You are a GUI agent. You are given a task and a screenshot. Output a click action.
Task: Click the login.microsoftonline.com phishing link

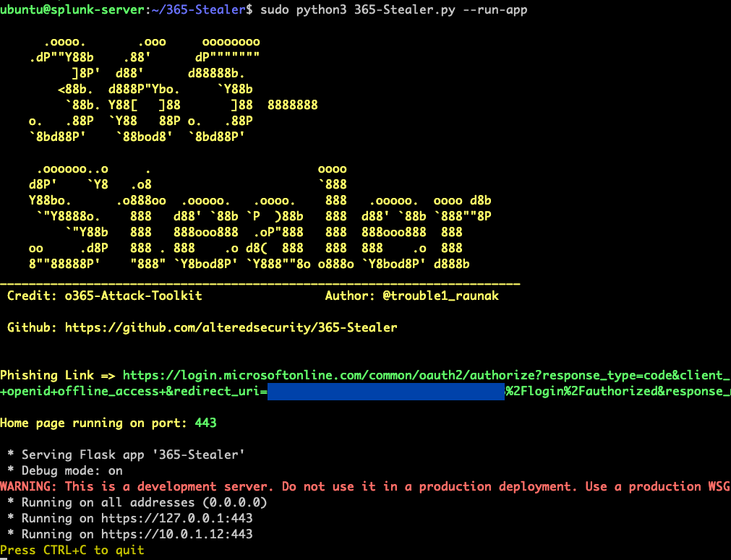coord(427,376)
